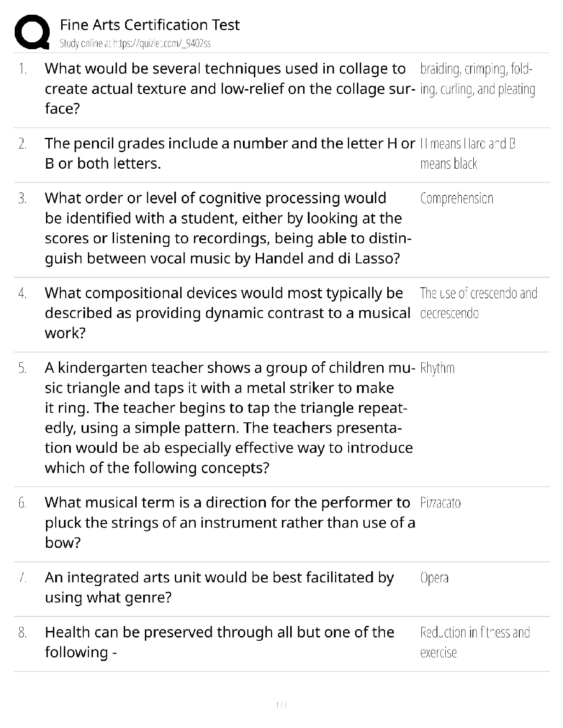Select question about dynamic contrast devices
The width and height of the screenshot is (563, 728).
(228, 313)
